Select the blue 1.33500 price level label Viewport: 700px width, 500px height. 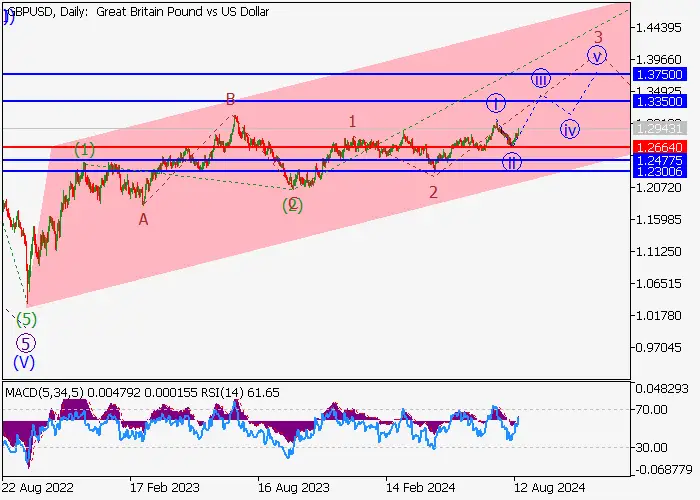659,101
